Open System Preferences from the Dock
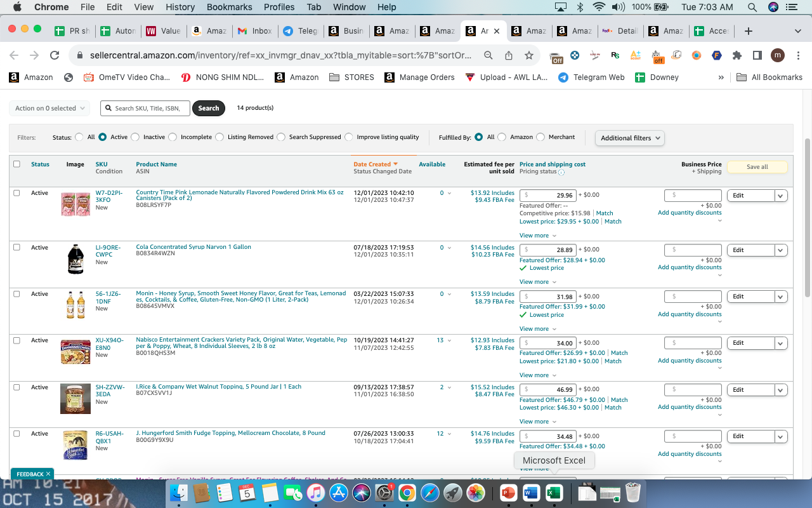 click(384, 493)
